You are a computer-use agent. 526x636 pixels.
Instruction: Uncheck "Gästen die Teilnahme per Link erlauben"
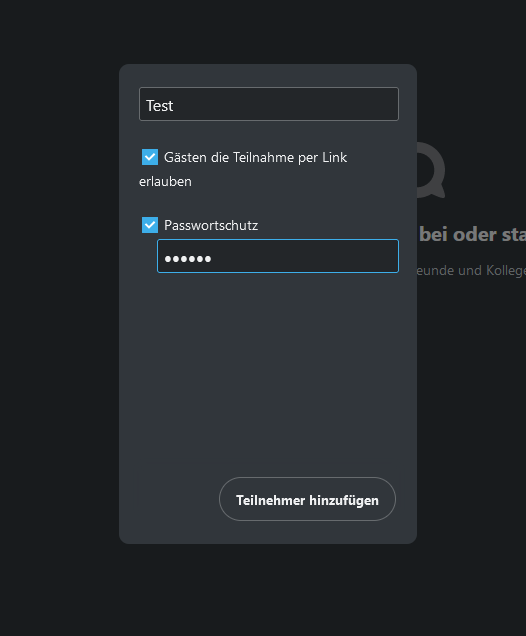[150, 157]
